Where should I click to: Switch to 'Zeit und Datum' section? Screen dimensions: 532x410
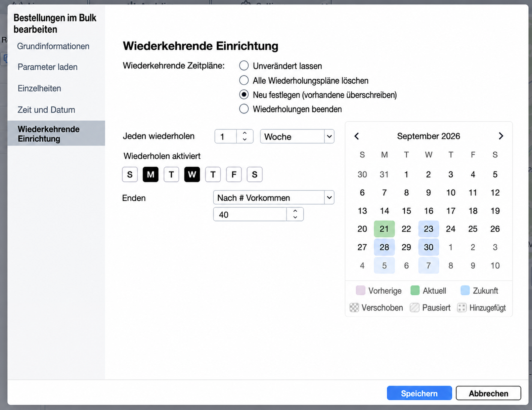[x=46, y=110]
